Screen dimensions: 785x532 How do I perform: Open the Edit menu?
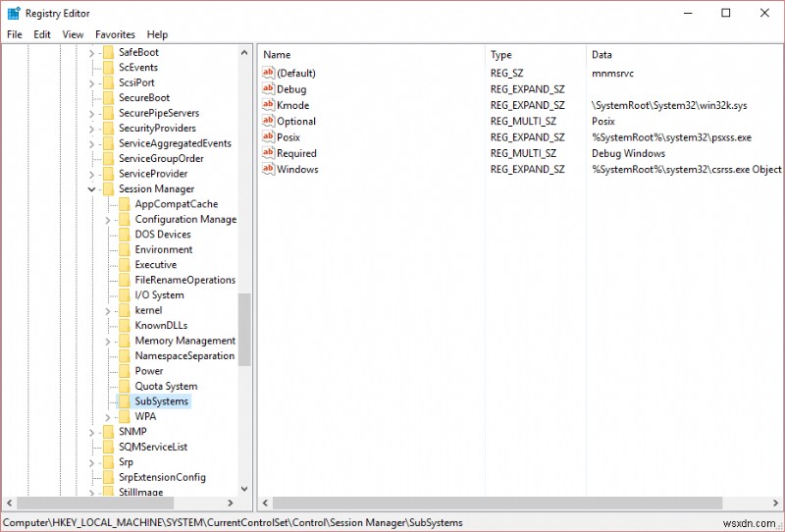coord(42,34)
